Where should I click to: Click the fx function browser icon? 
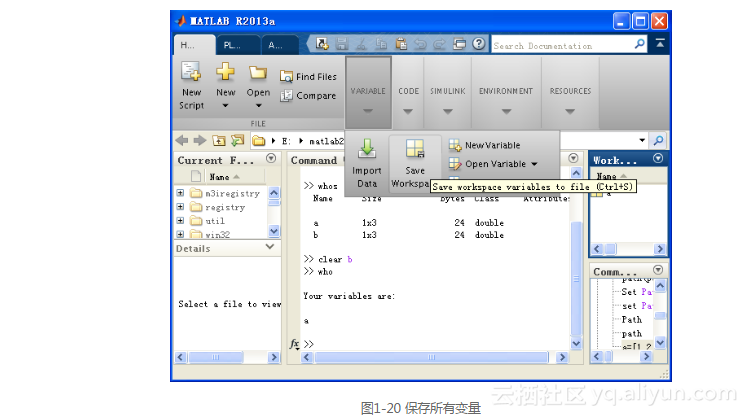[294, 344]
